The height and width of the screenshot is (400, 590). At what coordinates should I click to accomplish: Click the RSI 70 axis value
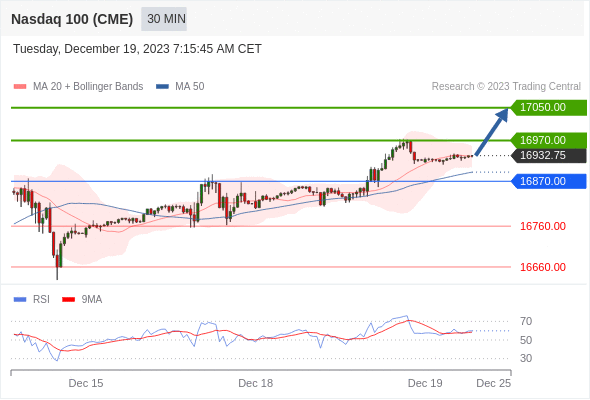(526, 321)
